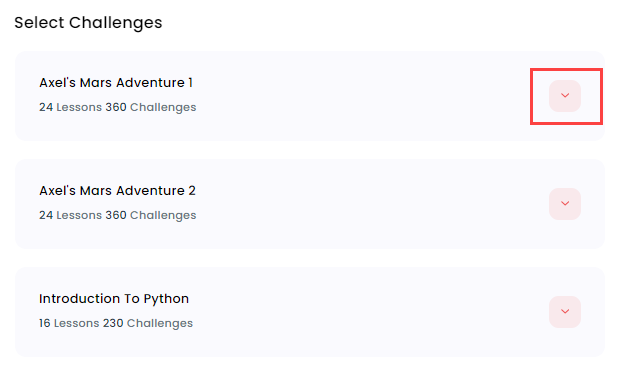
Task: Click the red-highlighted dropdown arrow button
Action: [565, 96]
